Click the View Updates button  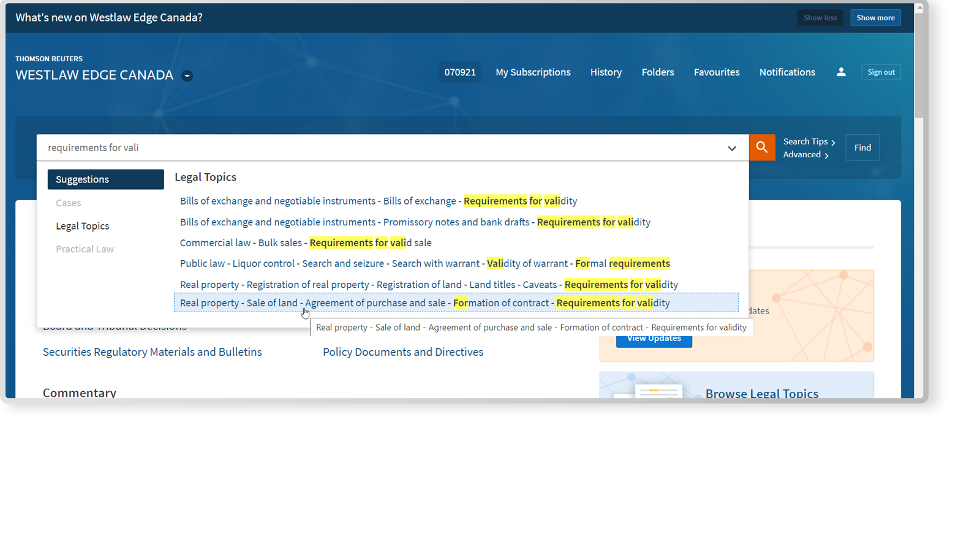[x=654, y=339]
